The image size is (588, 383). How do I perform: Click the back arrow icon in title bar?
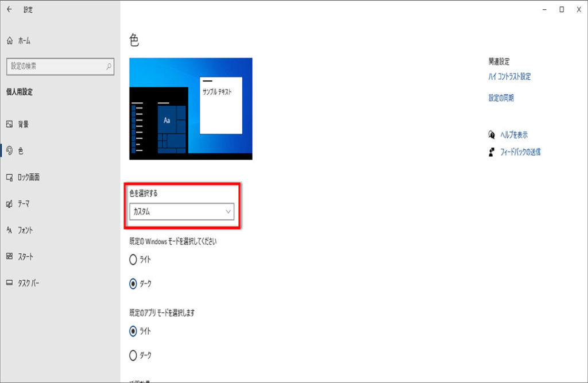coord(9,9)
